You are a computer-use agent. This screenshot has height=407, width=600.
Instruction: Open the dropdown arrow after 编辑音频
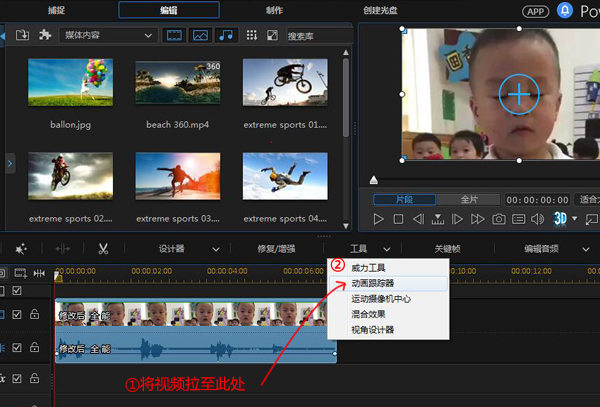(x=585, y=249)
